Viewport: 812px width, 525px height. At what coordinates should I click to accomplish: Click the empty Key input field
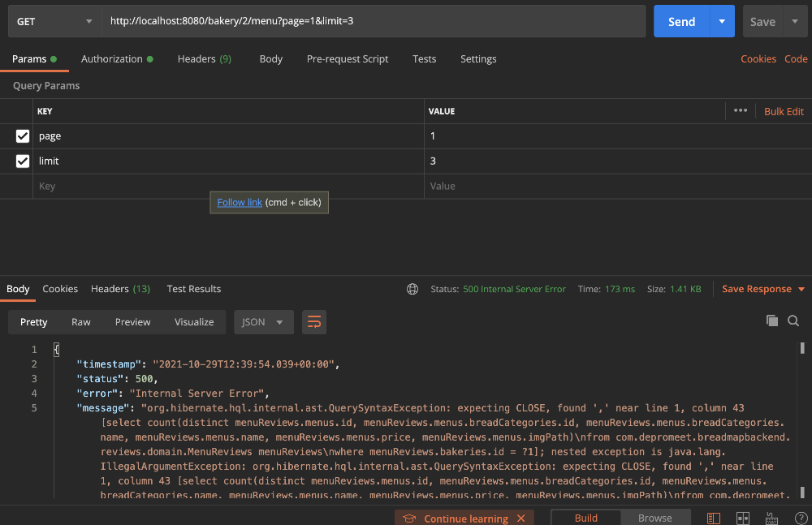(x=228, y=186)
